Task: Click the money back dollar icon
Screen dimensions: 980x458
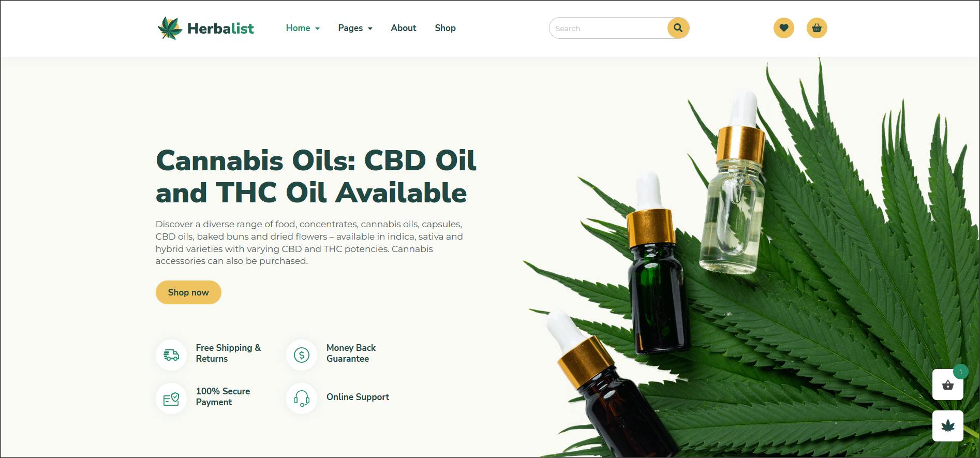Action: [x=302, y=355]
